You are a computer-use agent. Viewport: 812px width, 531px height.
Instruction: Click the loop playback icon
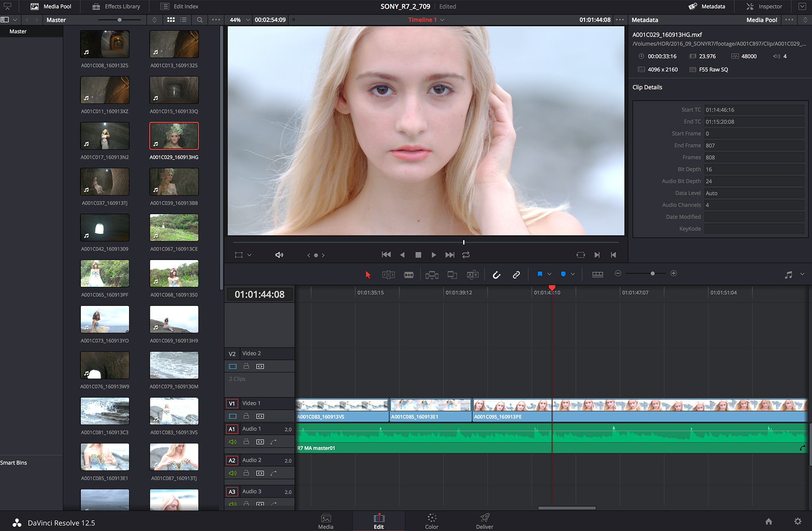coord(466,255)
